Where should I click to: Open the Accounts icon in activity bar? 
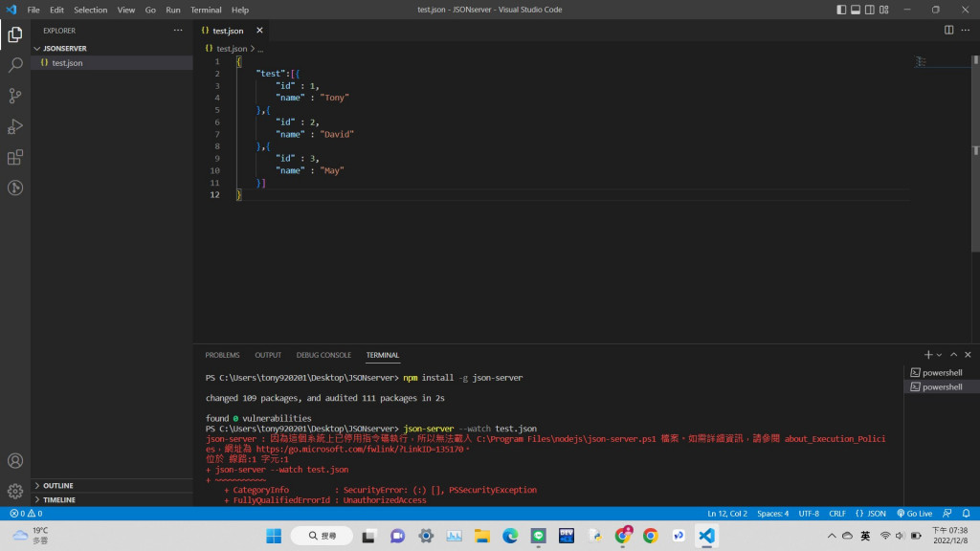point(15,461)
